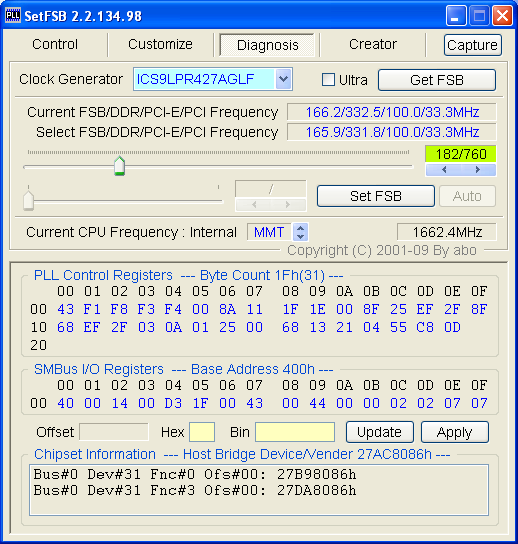
Task: Click the Get FSB button
Action: coord(437,80)
